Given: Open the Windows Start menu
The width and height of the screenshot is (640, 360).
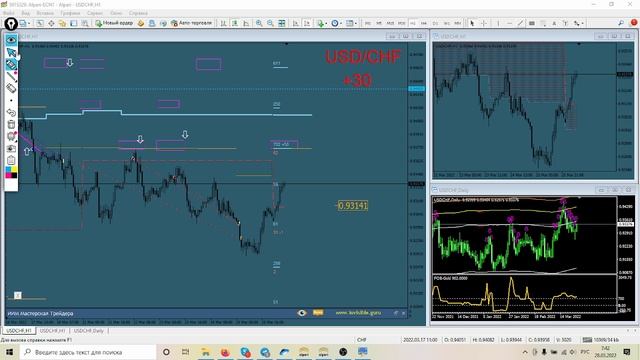Looking at the screenshot, I should click(9, 352).
